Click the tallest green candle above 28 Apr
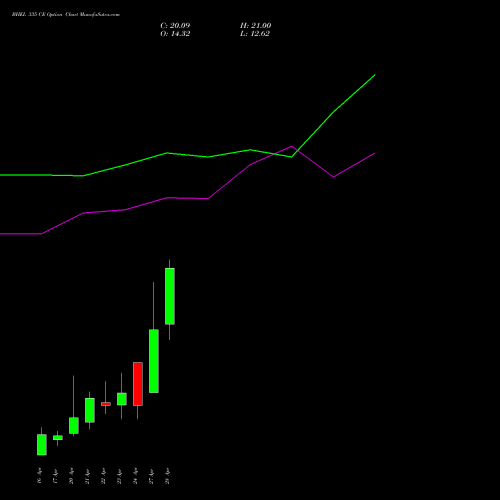500x500 pixels. [x=170, y=296]
